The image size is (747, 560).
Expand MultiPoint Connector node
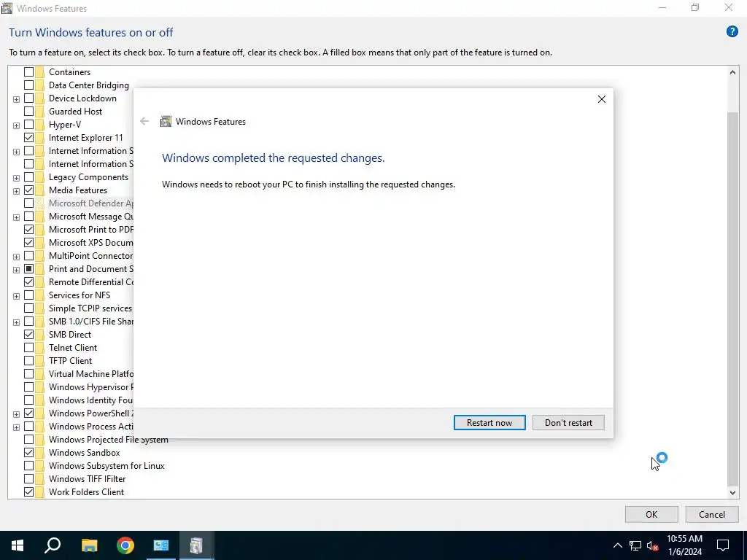point(16,257)
